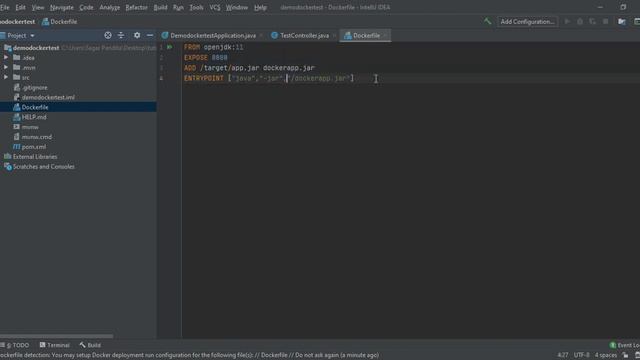This screenshot has width=640, height=360.
Task: Click the 4 spaces indent selector
Action: pyautogui.click(x=606, y=355)
